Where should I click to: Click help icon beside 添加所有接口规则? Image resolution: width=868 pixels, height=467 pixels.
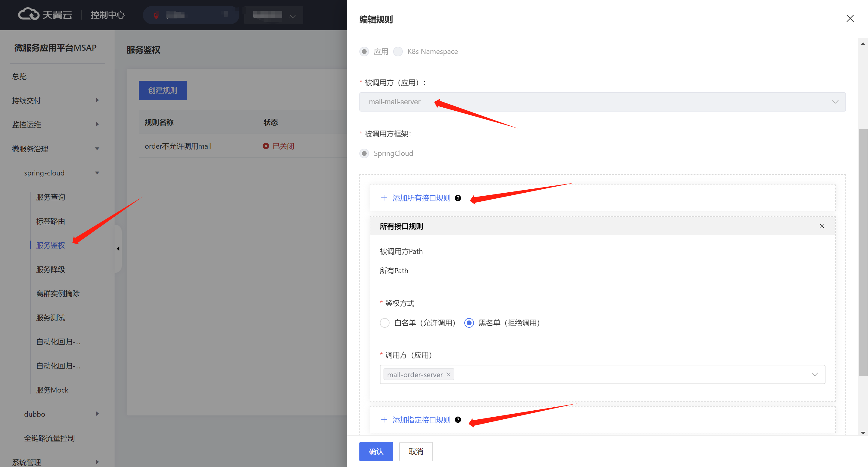pos(458,198)
